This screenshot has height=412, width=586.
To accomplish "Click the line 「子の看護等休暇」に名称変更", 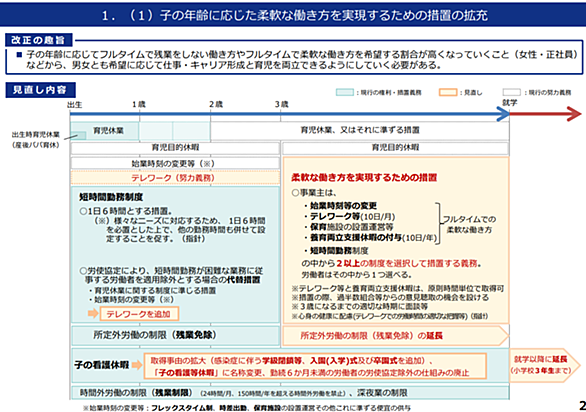I will click(x=311, y=373).
